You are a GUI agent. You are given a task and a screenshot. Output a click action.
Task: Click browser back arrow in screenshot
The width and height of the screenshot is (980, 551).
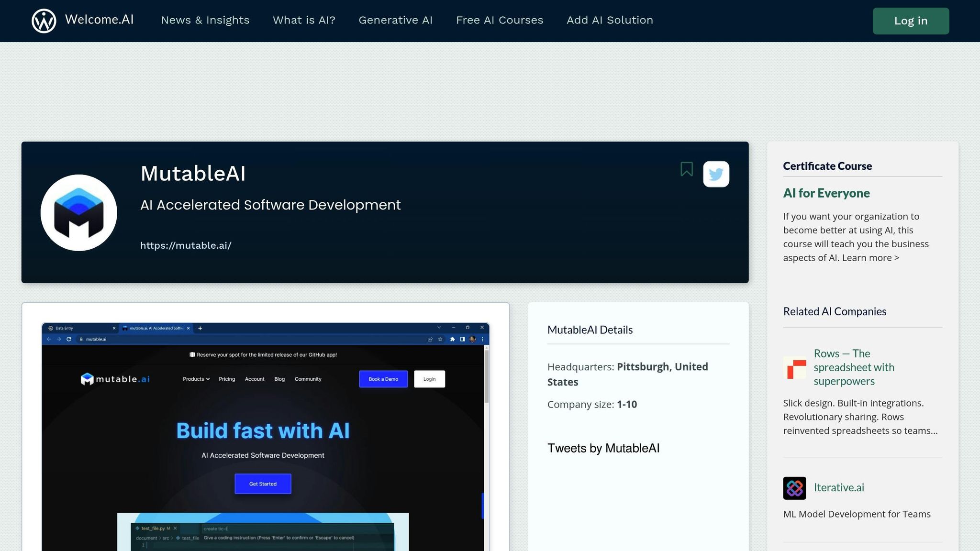pos(49,339)
